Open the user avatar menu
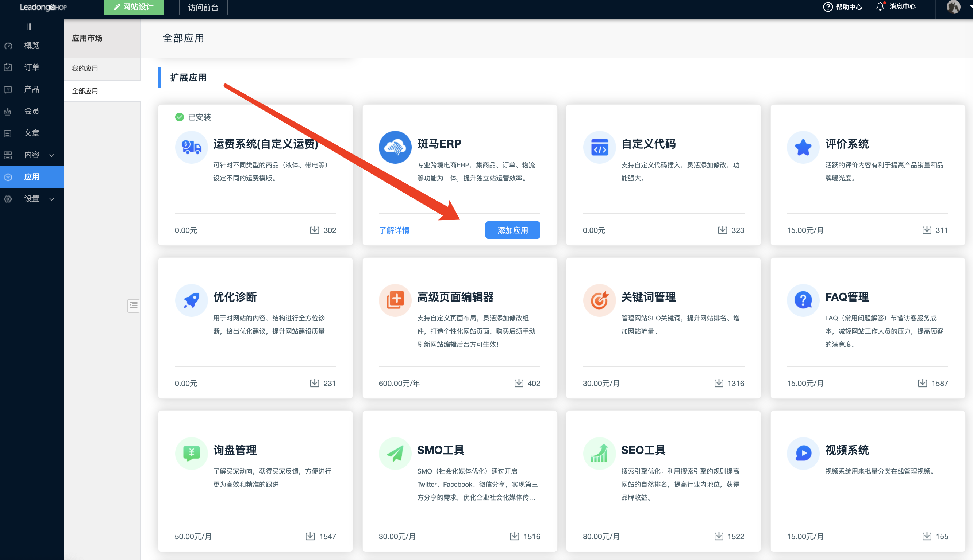Image resolution: width=973 pixels, height=560 pixels. coord(954,8)
